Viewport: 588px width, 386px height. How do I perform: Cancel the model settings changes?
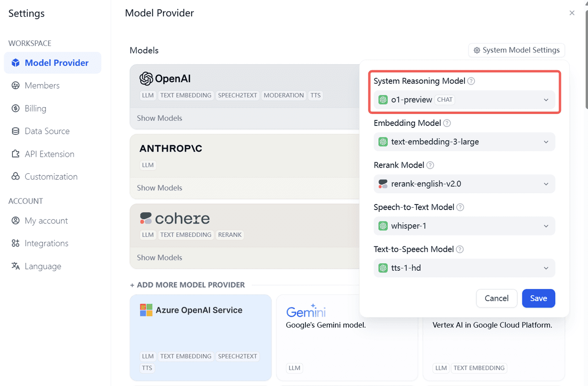(497, 298)
